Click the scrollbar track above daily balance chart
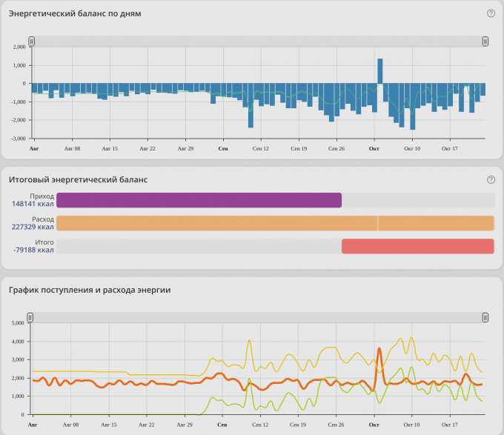This screenshot has height=435, width=504. click(x=258, y=41)
